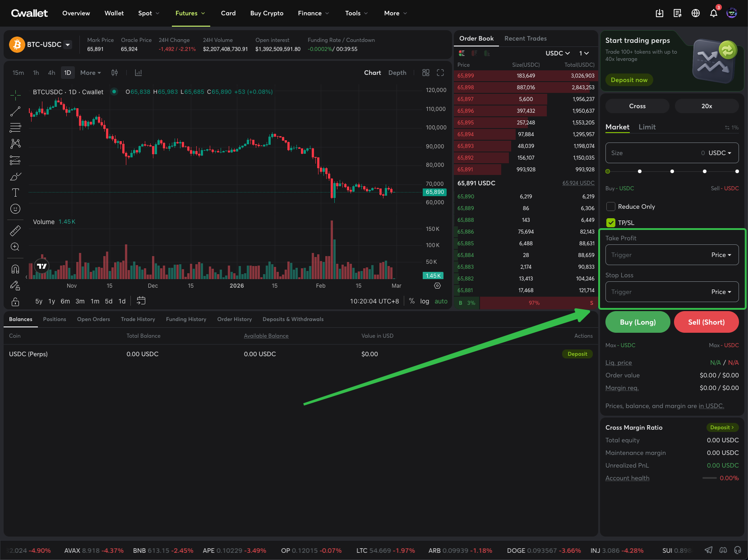Open the Positions tab
Viewport: 748px width, 560px height.
coord(55,319)
